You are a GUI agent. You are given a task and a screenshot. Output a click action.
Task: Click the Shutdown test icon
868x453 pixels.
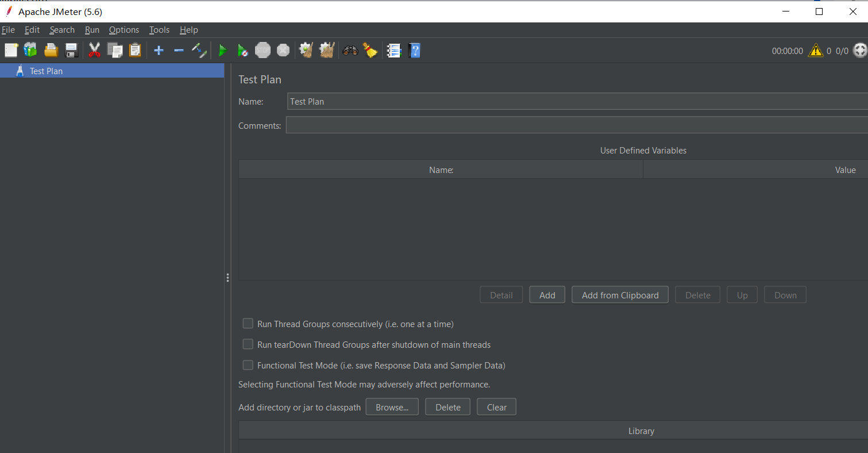pyautogui.click(x=283, y=51)
